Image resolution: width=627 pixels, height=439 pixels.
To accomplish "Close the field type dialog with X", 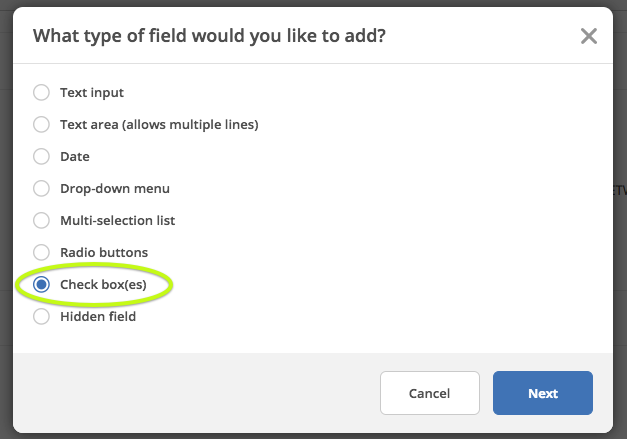I will coord(589,37).
